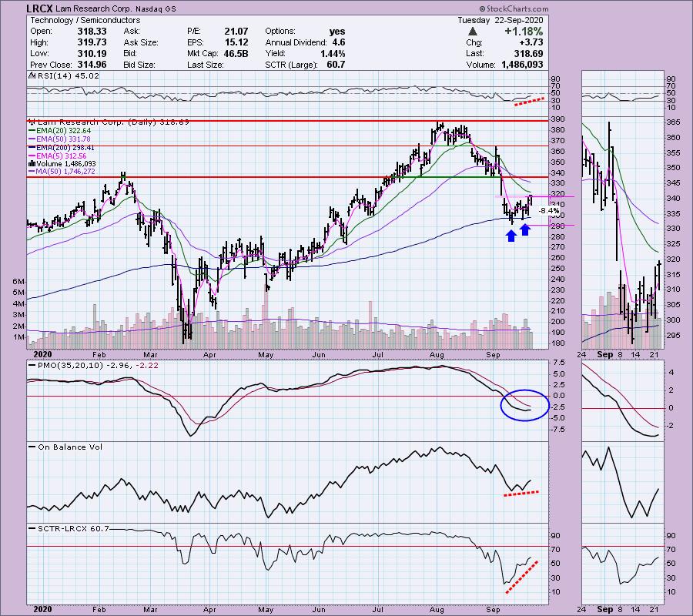
Task: Select the LRCX ticker symbol
Action: (40, 8)
